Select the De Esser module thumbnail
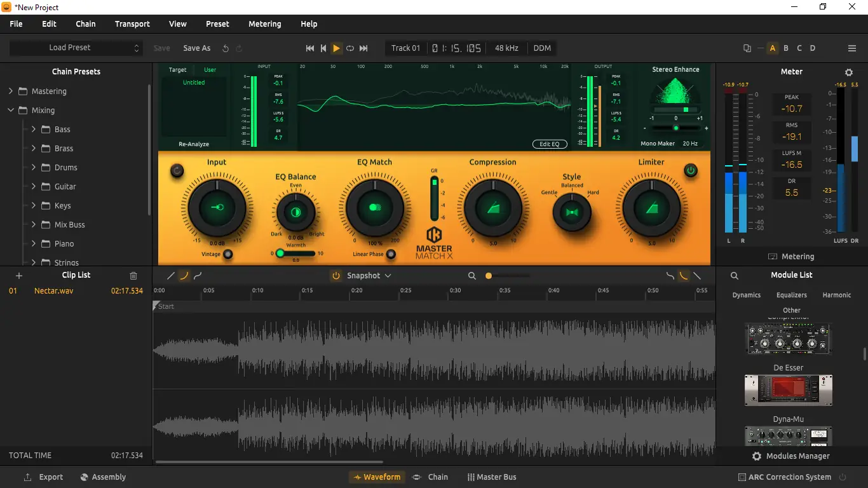This screenshot has width=868, height=488. (789, 390)
